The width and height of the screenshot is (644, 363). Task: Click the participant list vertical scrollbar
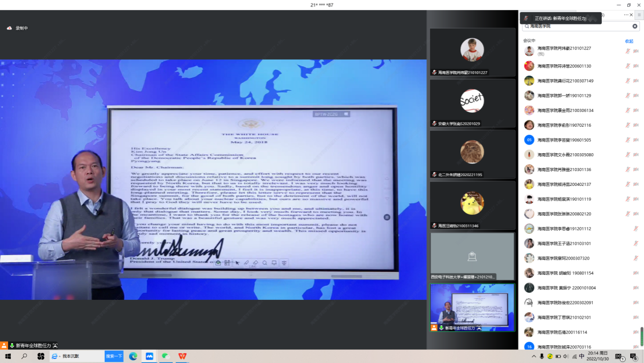tap(641, 336)
